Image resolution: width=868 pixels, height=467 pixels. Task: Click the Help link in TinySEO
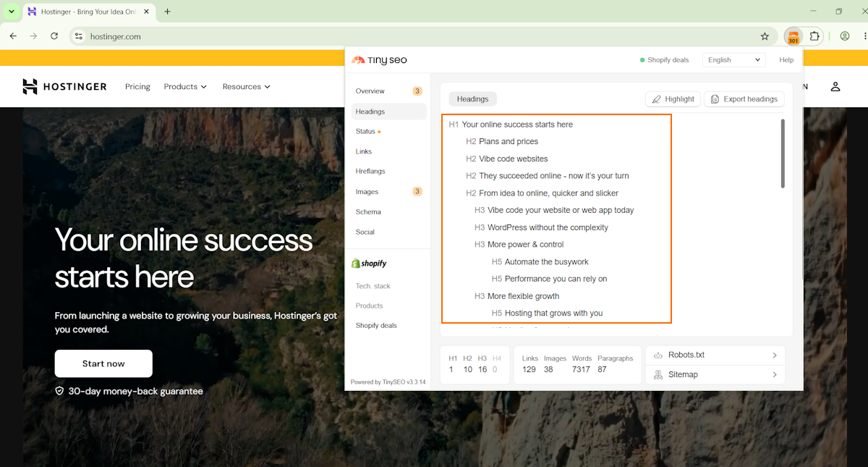point(786,60)
